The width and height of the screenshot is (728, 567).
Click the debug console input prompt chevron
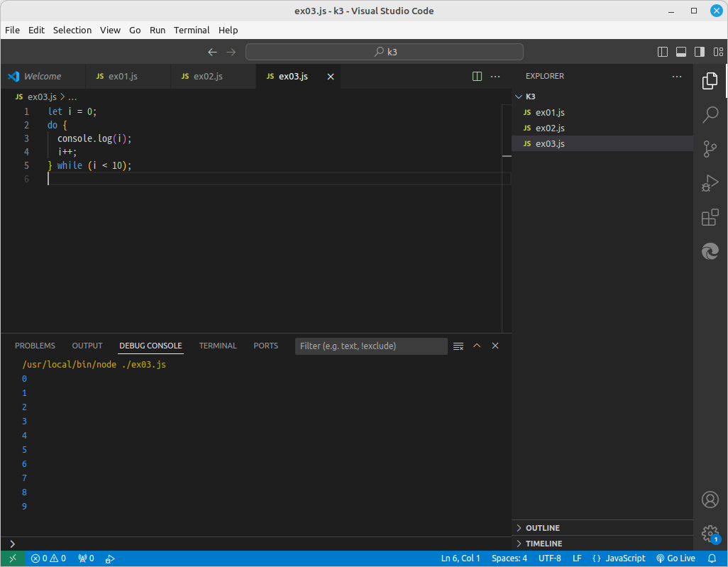click(13, 544)
